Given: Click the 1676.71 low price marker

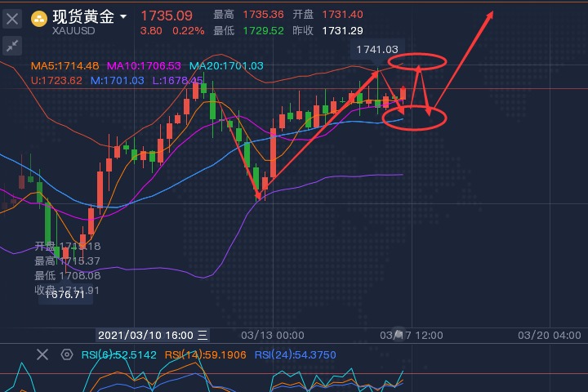Looking at the screenshot, I should [x=65, y=295].
